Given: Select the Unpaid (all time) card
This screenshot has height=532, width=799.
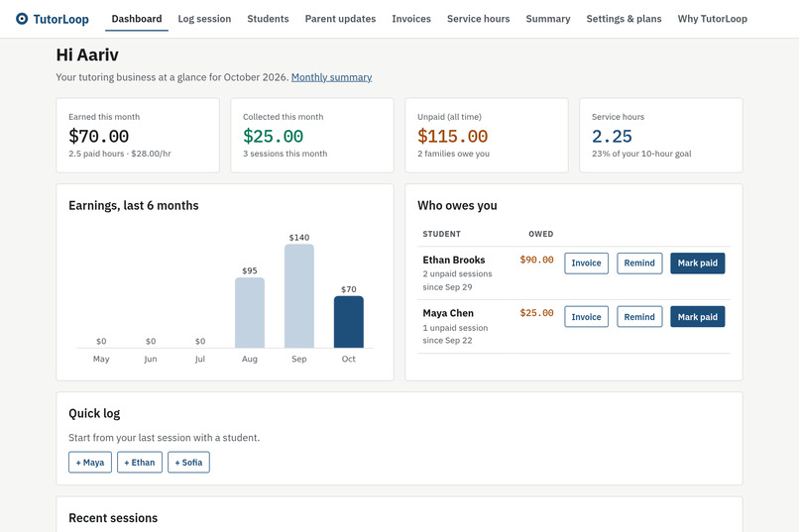Looking at the screenshot, I should [x=487, y=136].
